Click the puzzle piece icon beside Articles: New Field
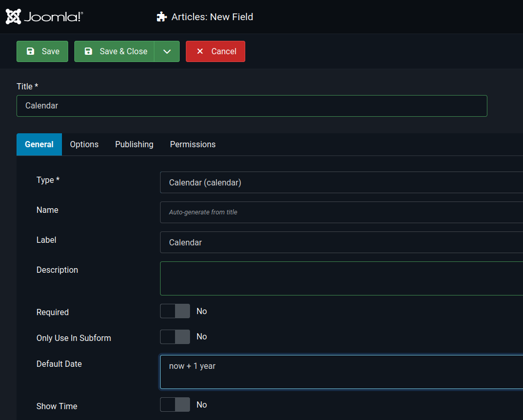The image size is (523, 420). click(162, 17)
